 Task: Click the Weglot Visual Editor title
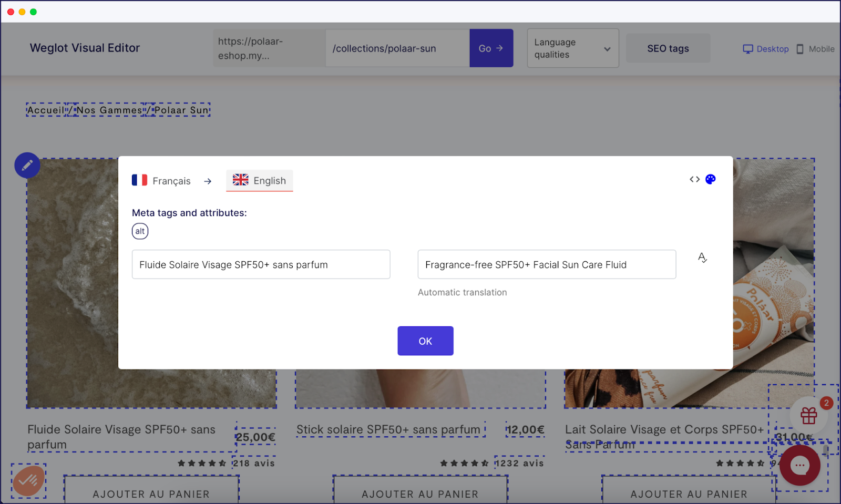click(x=85, y=48)
